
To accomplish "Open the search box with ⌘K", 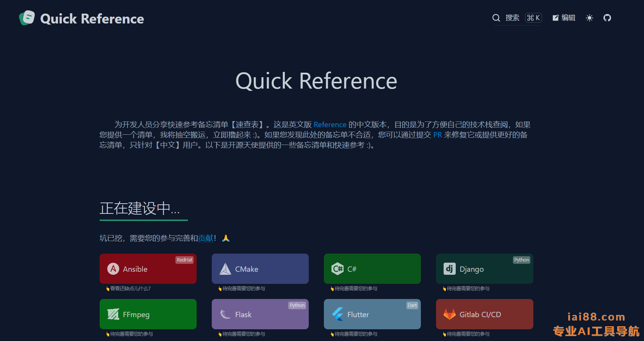I will click(517, 18).
